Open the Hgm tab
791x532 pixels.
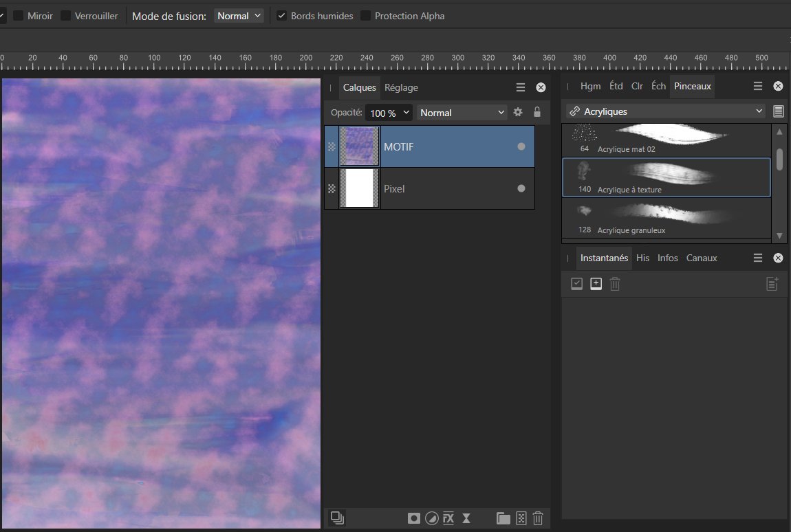tap(590, 86)
